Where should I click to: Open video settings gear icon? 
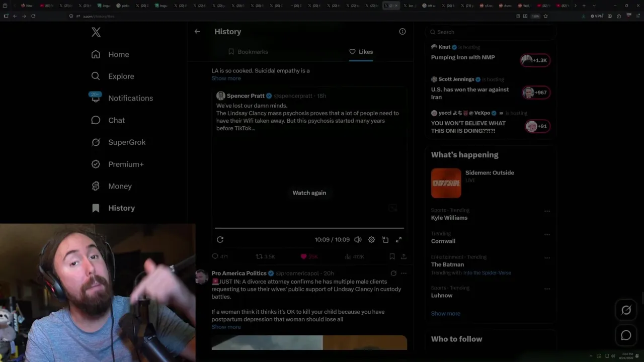pos(371,240)
